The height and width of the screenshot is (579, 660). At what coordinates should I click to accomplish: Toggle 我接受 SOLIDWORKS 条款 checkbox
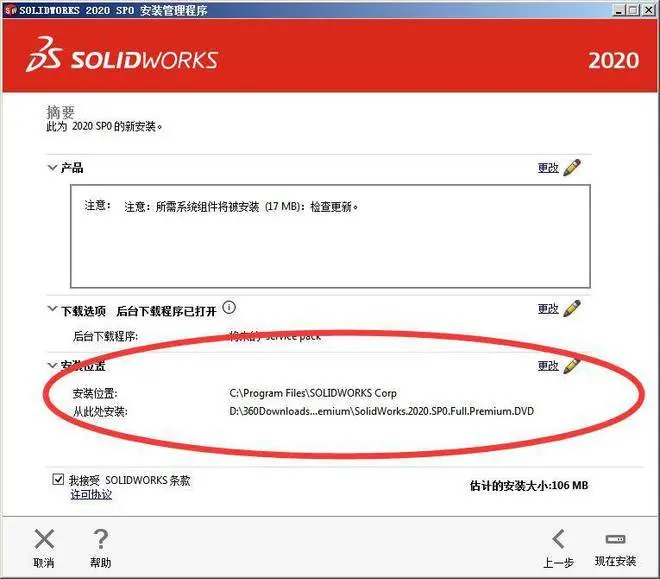pos(58,479)
